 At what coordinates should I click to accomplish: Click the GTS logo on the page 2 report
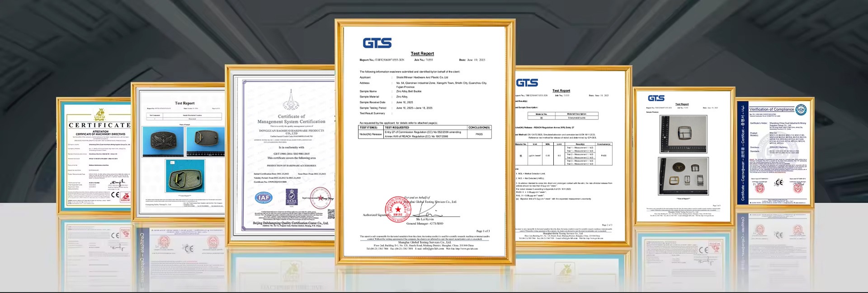pos(527,83)
